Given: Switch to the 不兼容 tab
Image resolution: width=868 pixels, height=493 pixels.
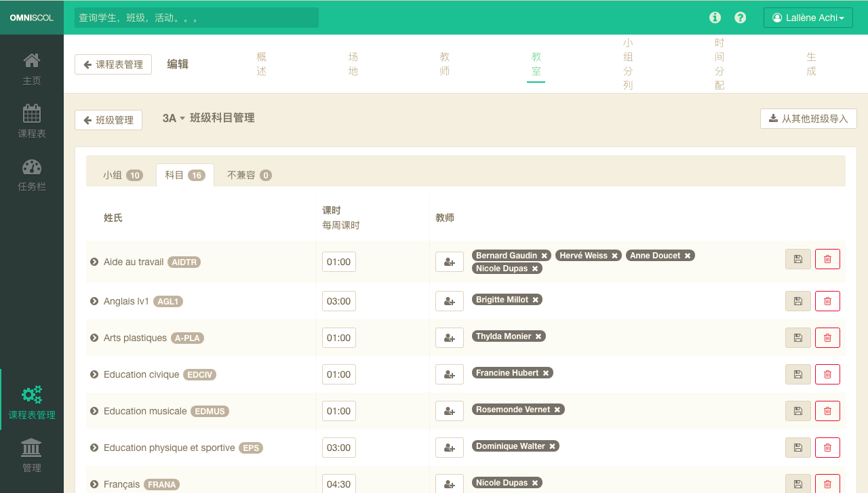Looking at the screenshot, I should (x=249, y=175).
